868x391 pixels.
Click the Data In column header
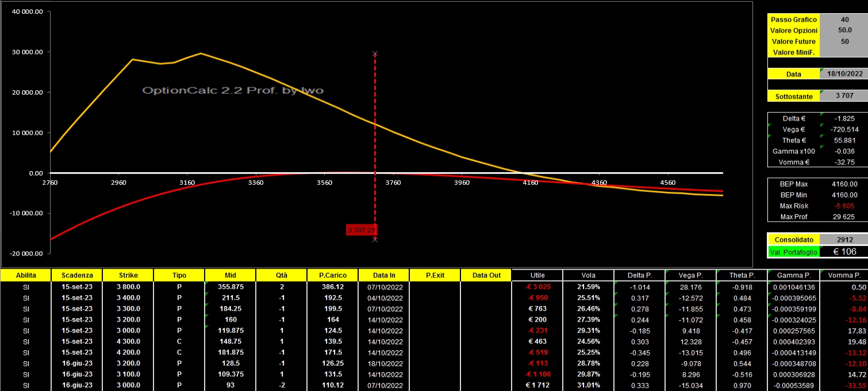(384, 275)
